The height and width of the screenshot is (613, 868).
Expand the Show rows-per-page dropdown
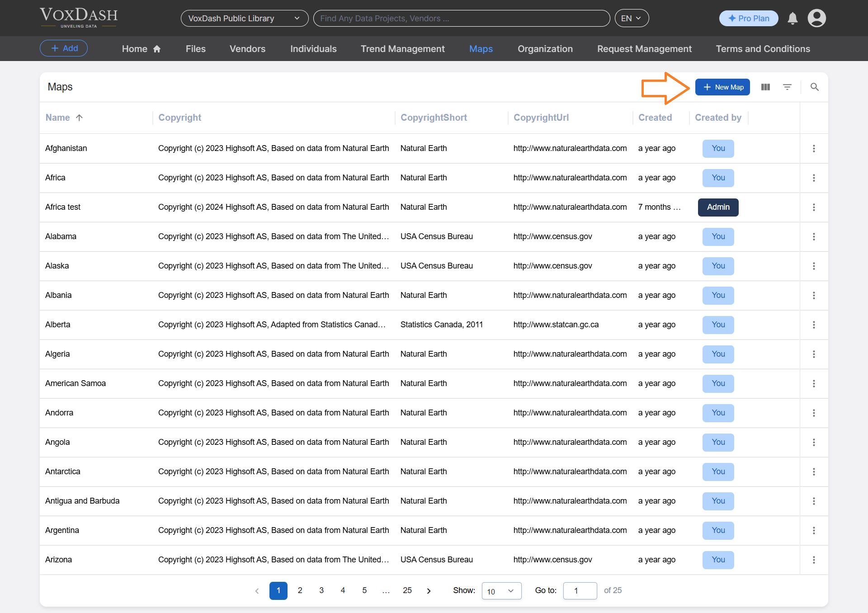click(501, 591)
